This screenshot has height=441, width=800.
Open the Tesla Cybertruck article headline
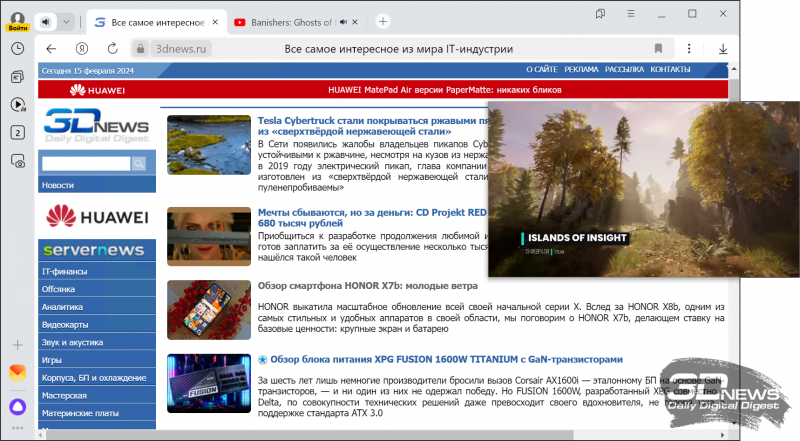point(372,121)
